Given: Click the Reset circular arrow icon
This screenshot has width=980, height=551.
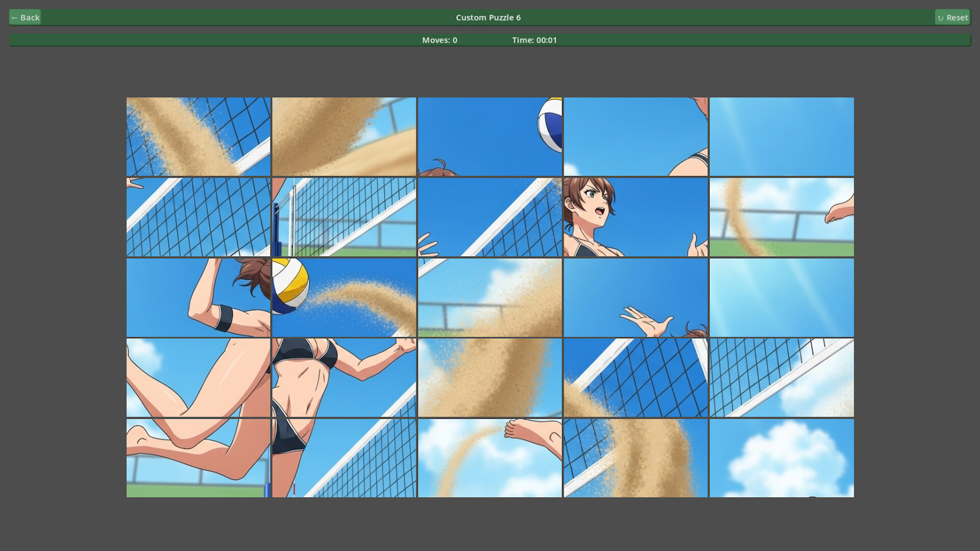Looking at the screenshot, I should click(941, 17).
